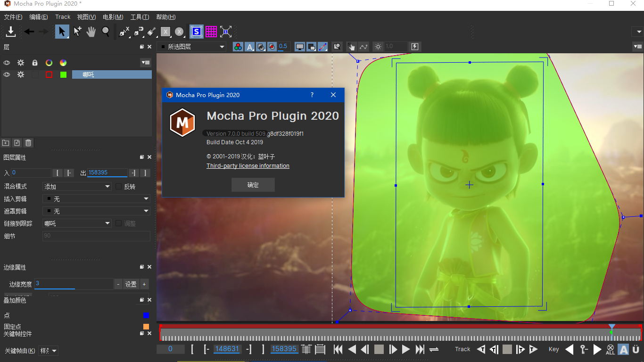Image resolution: width=644 pixels, height=362 pixels.
Task: Toggle the Color Layer Mattes icon
Action: tap(272, 47)
